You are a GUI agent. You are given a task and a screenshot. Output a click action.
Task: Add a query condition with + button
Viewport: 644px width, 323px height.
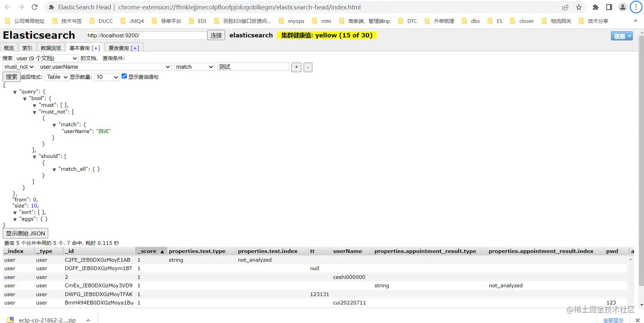[296, 67]
